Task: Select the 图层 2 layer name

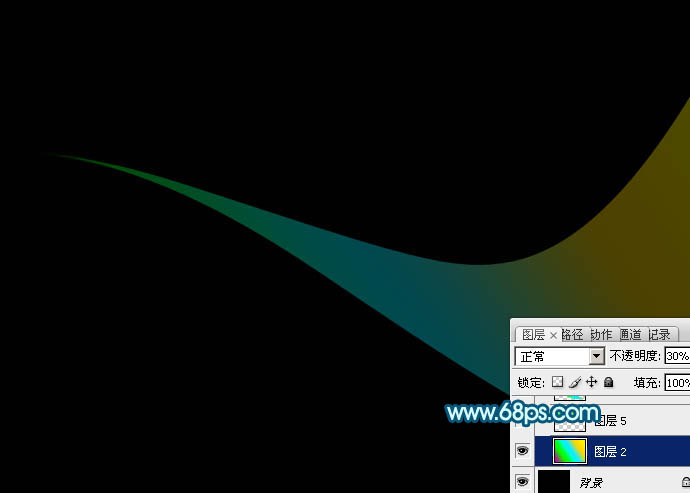Action: 610,452
